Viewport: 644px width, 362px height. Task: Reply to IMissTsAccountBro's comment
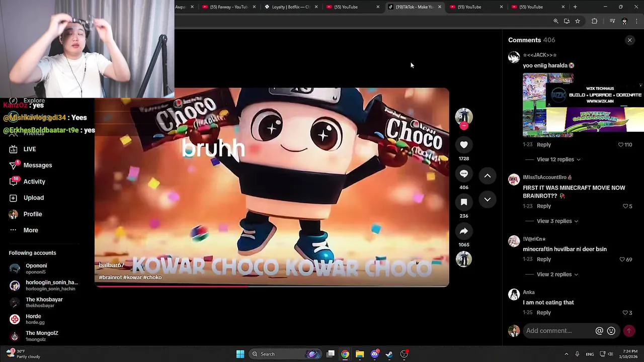pyautogui.click(x=544, y=206)
